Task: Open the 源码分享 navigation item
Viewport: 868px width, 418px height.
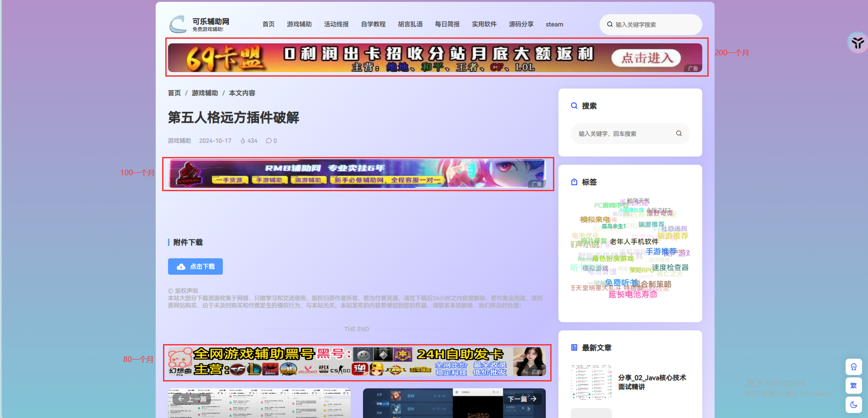Action: point(521,24)
